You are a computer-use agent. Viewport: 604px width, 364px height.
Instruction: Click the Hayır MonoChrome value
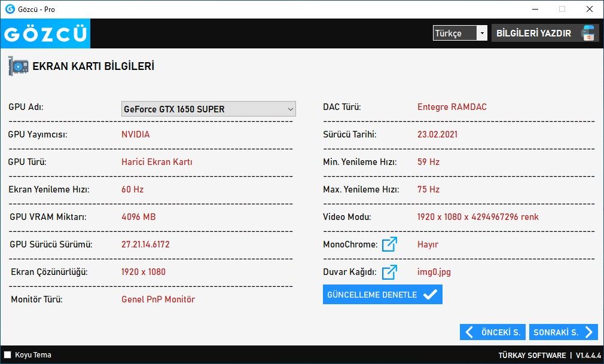[x=428, y=244]
